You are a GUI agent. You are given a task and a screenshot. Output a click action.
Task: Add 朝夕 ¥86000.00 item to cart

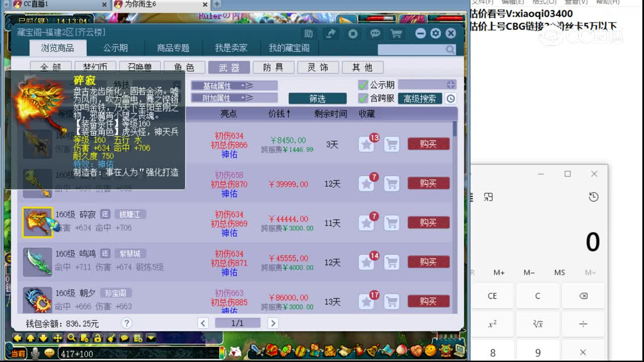[391, 302]
